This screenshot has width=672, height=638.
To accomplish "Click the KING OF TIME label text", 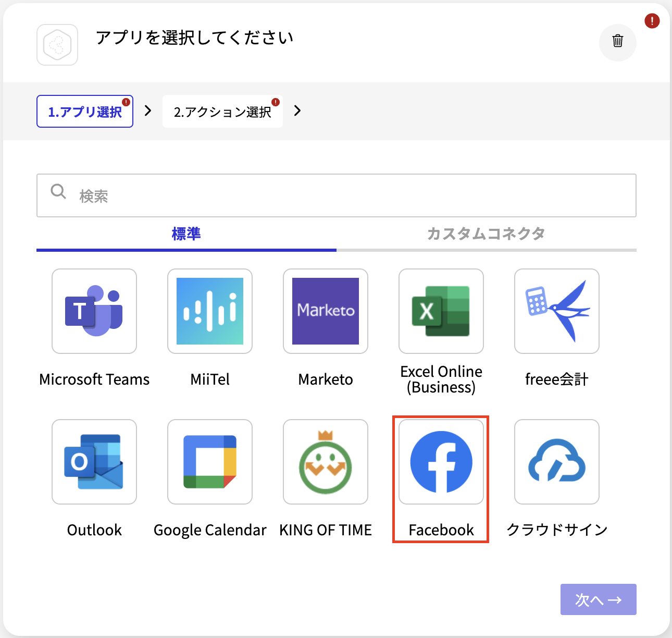I will [x=326, y=530].
